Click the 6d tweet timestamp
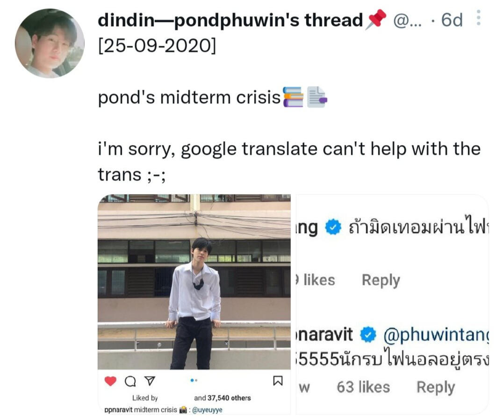504x420 pixels. click(x=452, y=20)
